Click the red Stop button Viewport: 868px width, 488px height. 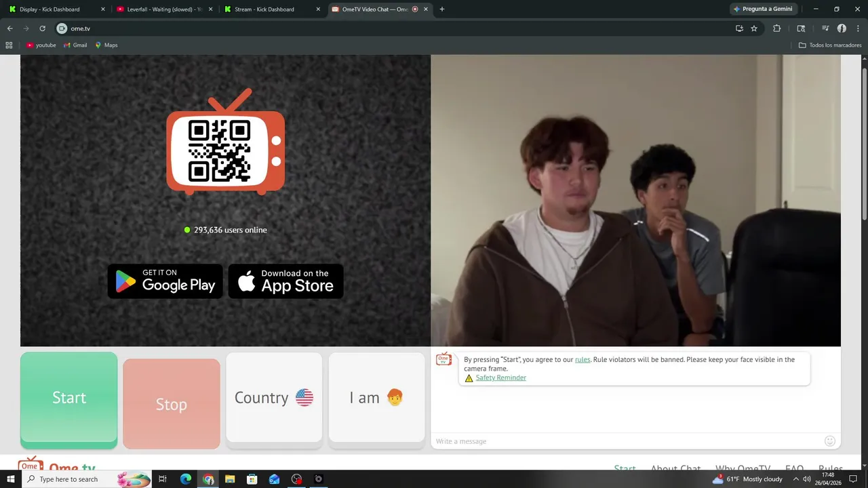point(172,404)
